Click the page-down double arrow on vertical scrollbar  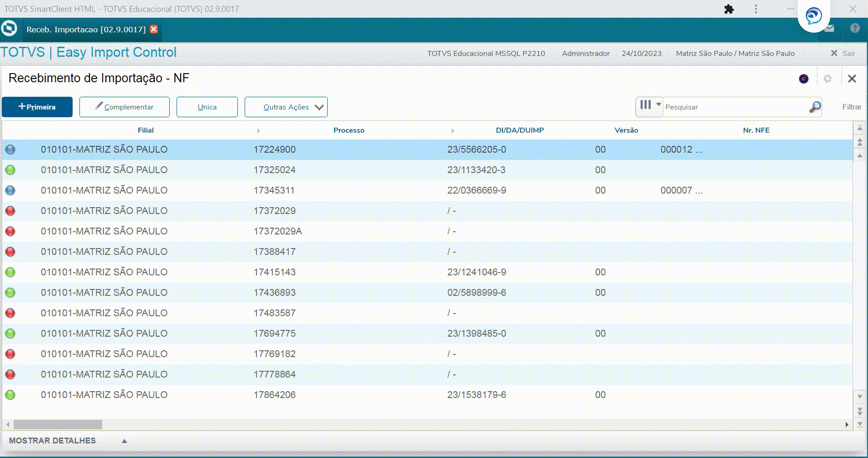(859, 411)
